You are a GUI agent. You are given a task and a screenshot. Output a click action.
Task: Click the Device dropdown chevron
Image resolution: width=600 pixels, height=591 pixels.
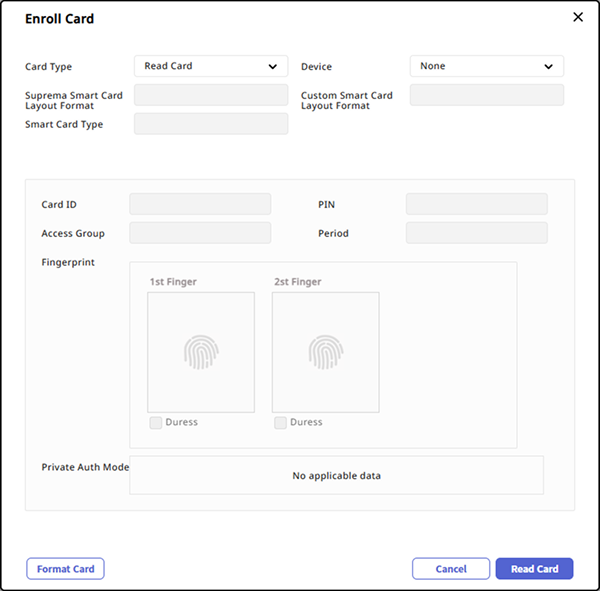click(x=549, y=67)
